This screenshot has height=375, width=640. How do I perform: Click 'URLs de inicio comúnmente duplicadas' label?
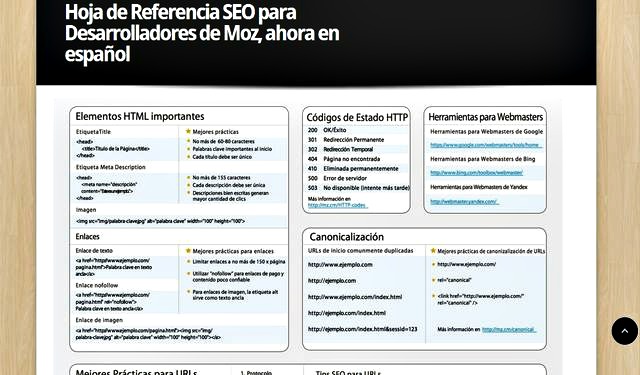[360, 251]
